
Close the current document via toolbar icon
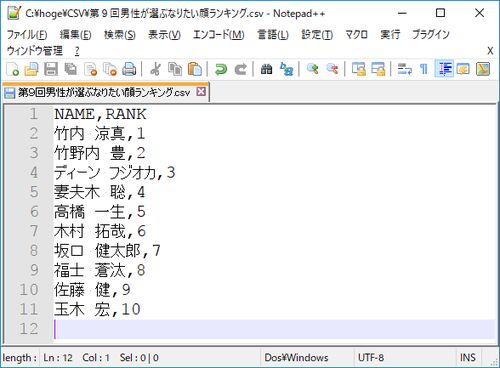click(90, 69)
